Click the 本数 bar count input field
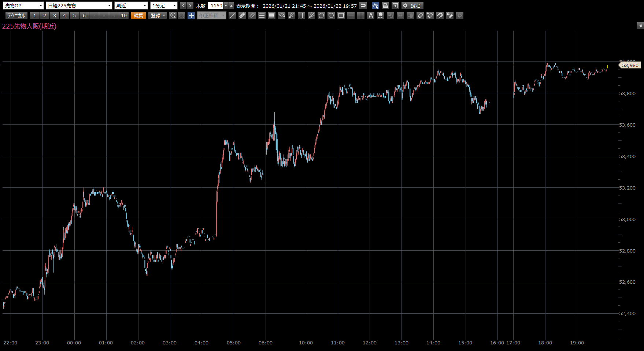This screenshot has width=644, height=351. click(216, 5)
